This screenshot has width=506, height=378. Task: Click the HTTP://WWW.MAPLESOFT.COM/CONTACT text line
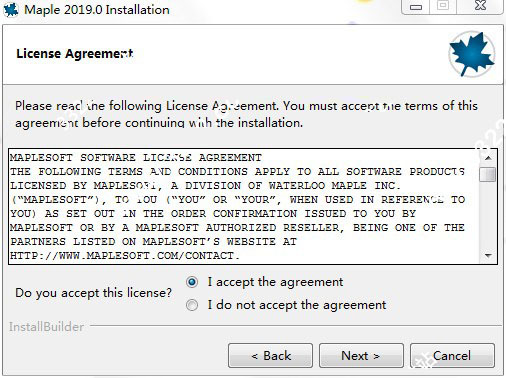(x=125, y=256)
